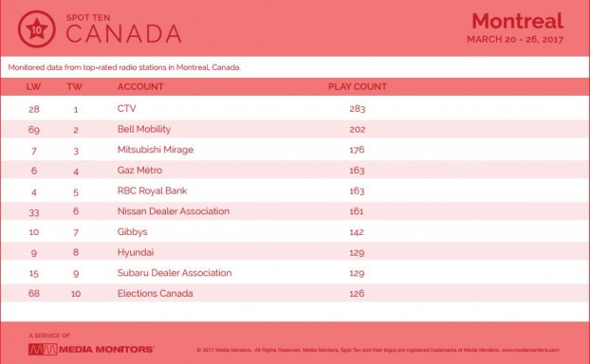Click the PLAY COUNT column header

358,87
